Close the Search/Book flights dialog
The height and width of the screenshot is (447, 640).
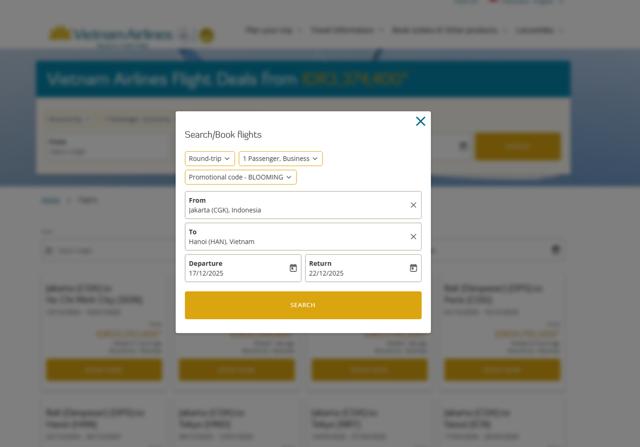click(x=420, y=121)
